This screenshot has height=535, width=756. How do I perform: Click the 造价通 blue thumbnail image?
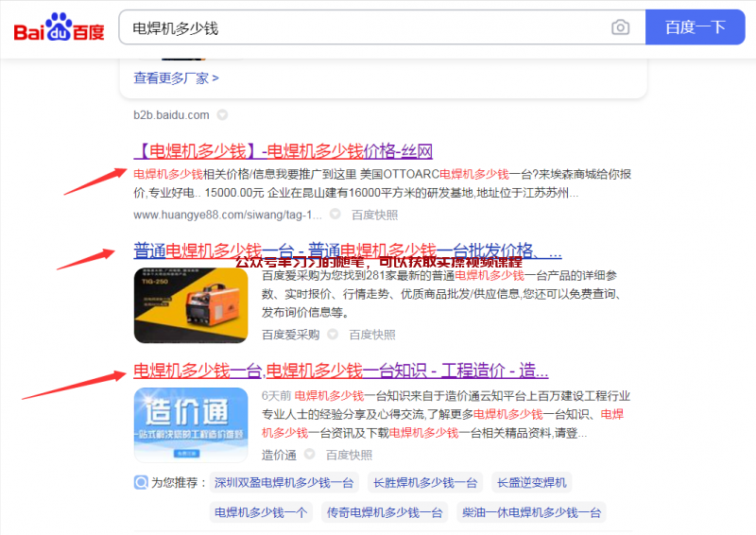tap(191, 425)
